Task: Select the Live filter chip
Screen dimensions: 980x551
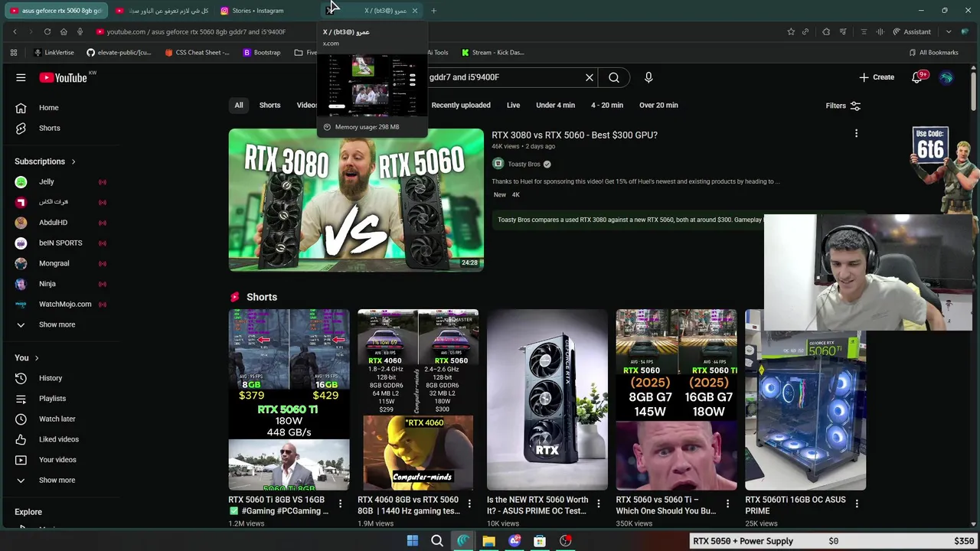Action: coord(513,106)
